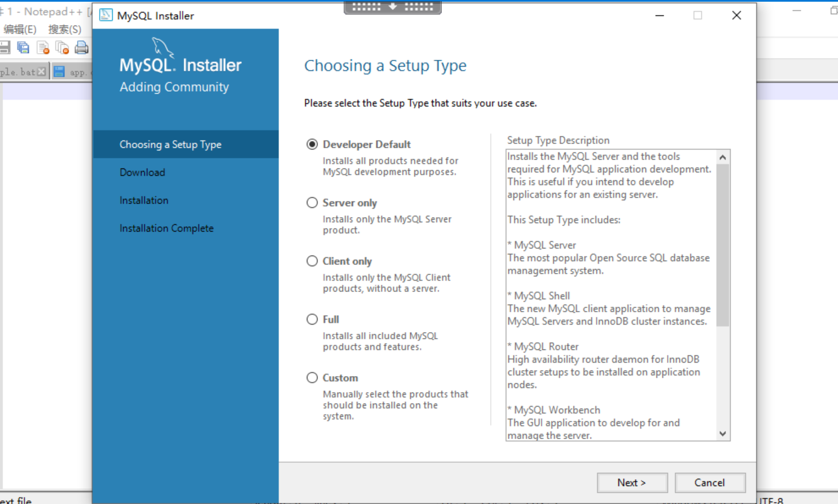Click the "Installs only the MySQL Server product." text
Viewport: 838px width, 504px height.
click(387, 224)
